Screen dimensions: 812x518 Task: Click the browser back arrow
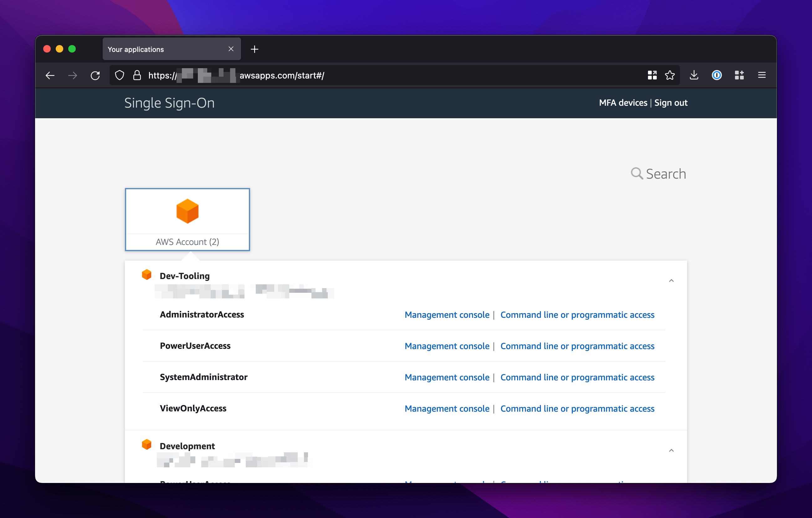[50, 75]
